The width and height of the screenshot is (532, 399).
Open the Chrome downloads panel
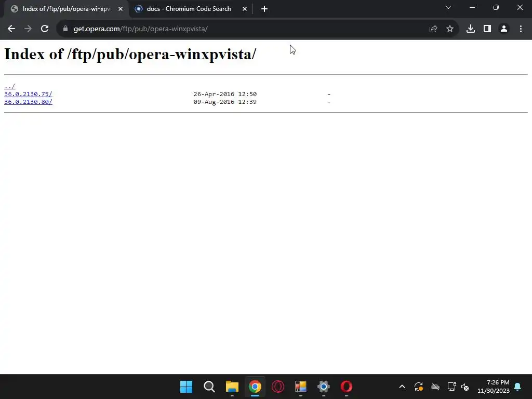click(x=471, y=29)
